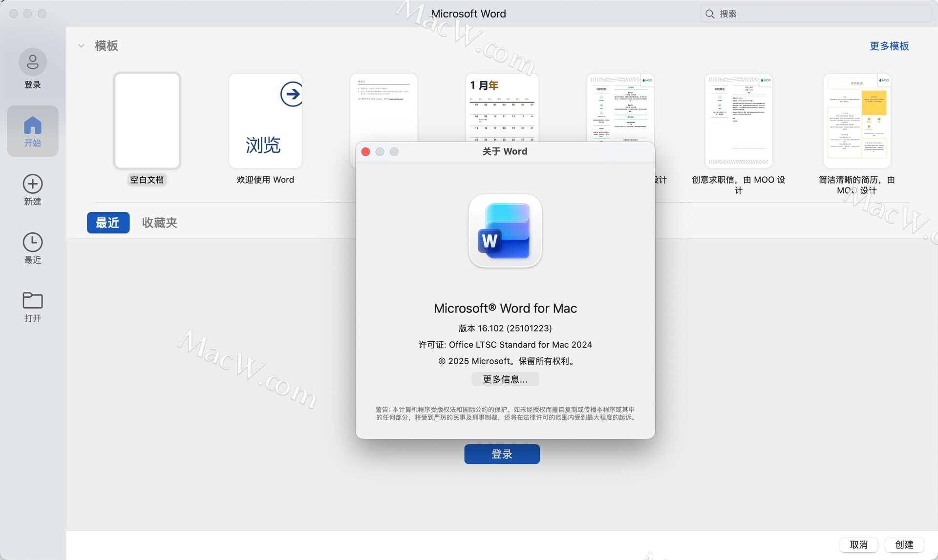
Task: Open the 更多模板 link
Action: click(x=889, y=46)
